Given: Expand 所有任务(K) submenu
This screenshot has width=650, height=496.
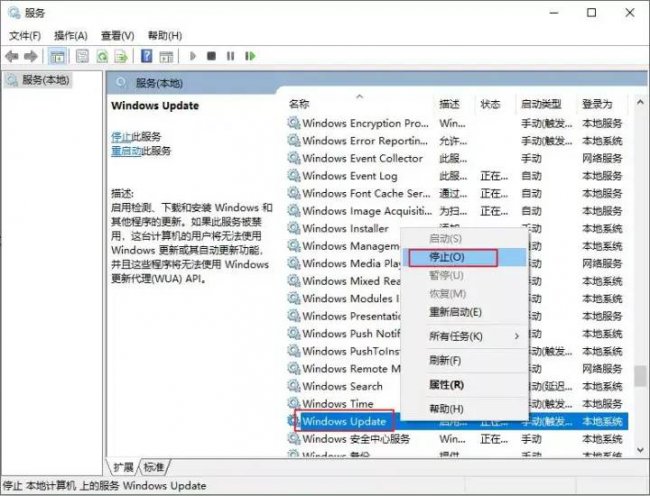Looking at the screenshot, I should click(465, 336).
